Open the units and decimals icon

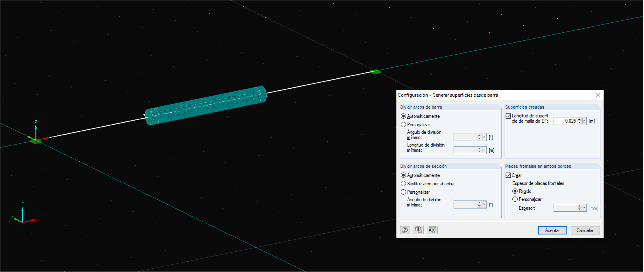tap(432, 230)
